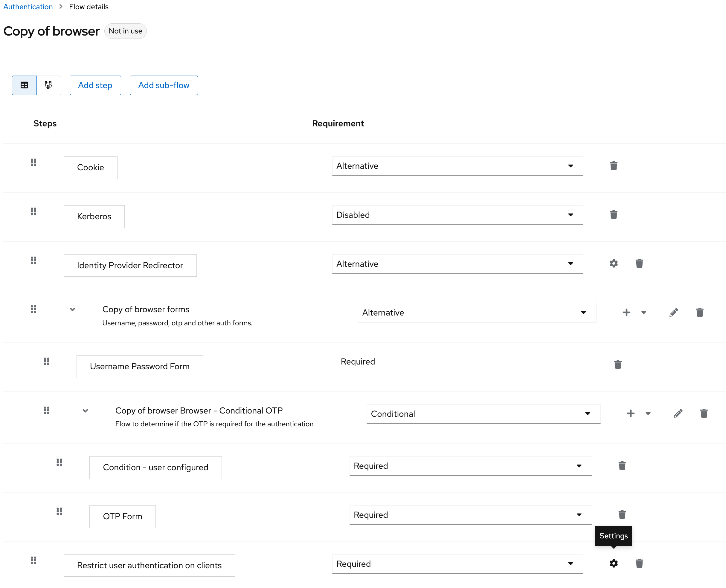Viewport: 726px width, 588px height.
Task: Collapse the Conditional OTP sub-flow chevron
Action: pyautogui.click(x=85, y=411)
